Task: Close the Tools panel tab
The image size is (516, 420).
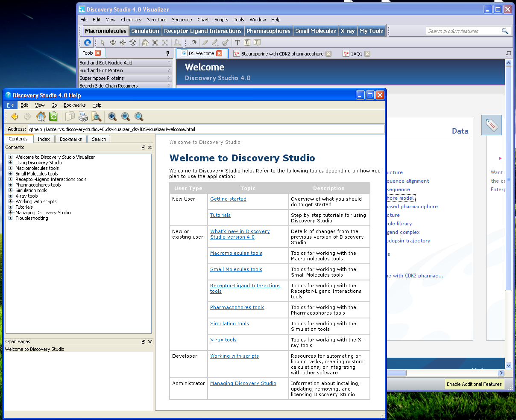Action: click(98, 53)
